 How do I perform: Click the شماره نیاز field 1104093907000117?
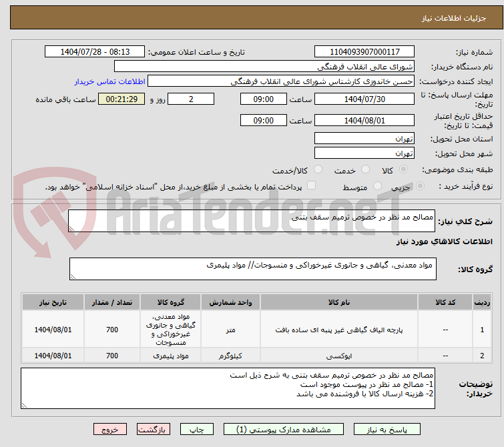pyautogui.click(x=364, y=52)
